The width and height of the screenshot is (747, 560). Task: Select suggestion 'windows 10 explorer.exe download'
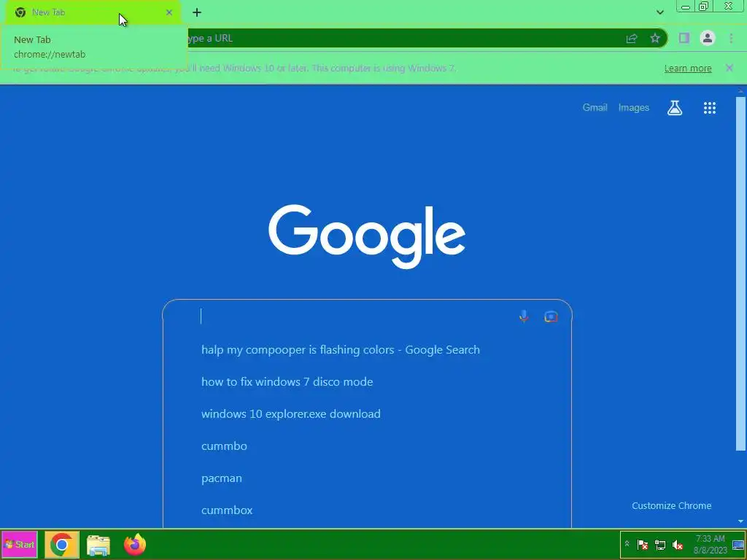(367, 414)
